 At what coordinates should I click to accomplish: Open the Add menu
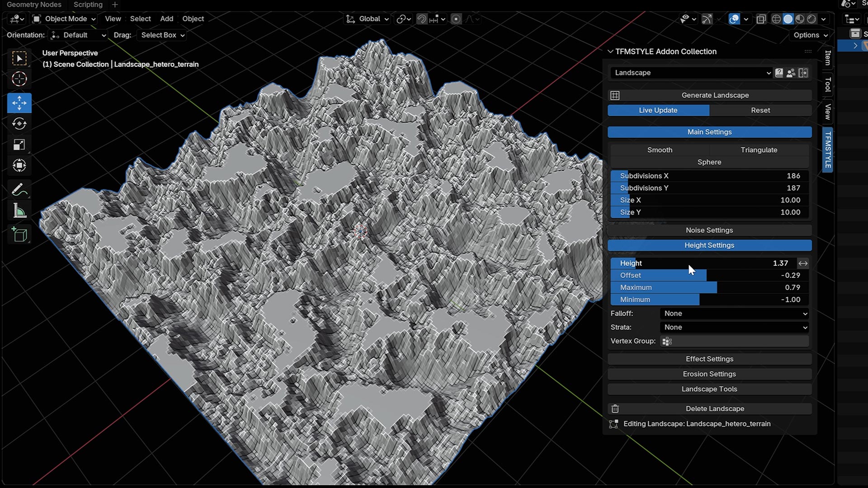tap(166, 19)
